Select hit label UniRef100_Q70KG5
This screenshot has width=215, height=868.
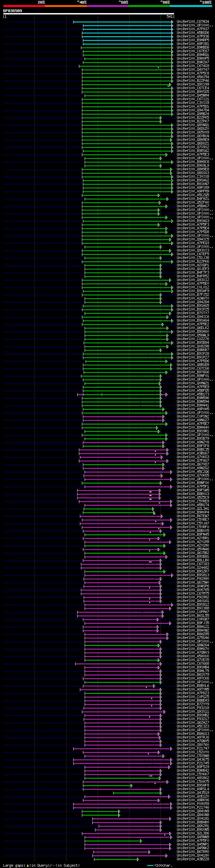pos(193,477)
